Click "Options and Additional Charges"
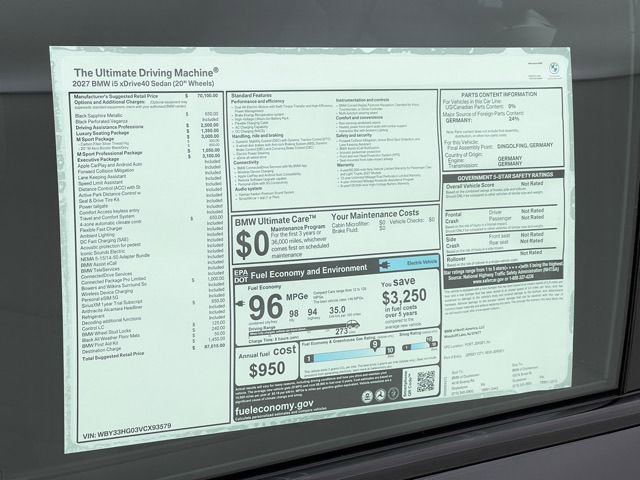 [110, 102]
